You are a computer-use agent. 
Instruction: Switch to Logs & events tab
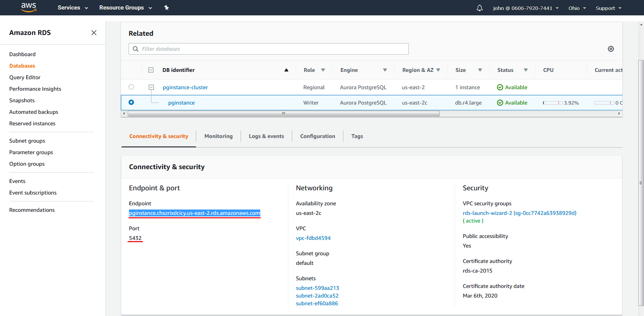[x=266, y=136]
